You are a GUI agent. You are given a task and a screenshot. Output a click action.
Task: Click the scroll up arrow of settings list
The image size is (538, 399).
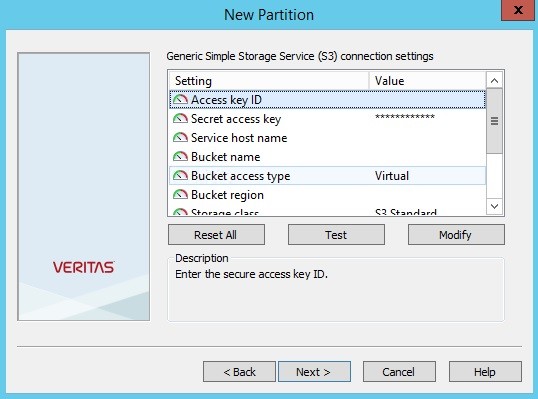(494, 81)
